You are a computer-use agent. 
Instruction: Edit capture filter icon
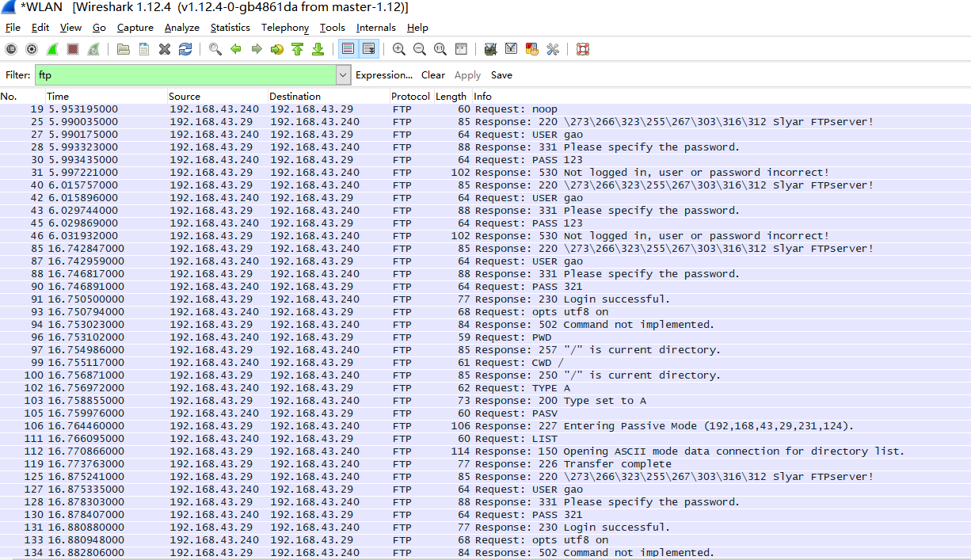coord(491,49)
